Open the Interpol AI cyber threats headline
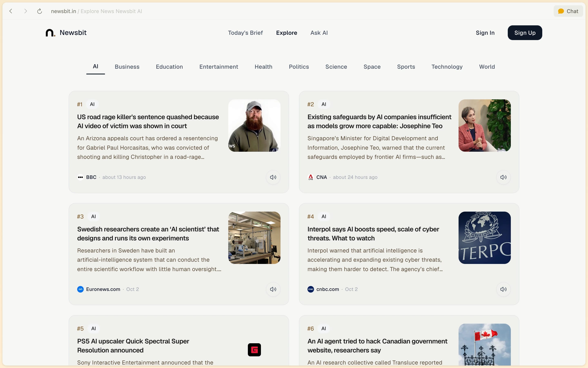The image size is (588, 368). coord(373,234)
